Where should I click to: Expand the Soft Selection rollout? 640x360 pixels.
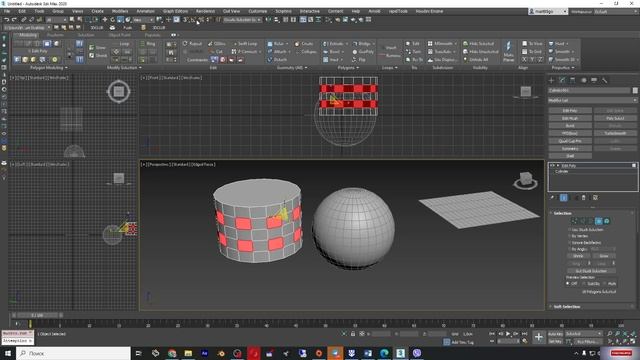tap(567, 307)
